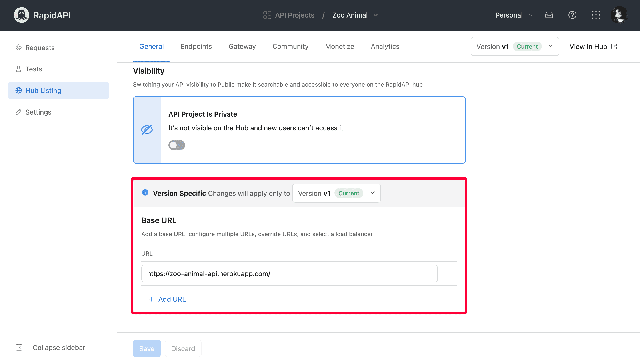
Task: Focus the Base URL input field
Action: click(x=289, y=273)
